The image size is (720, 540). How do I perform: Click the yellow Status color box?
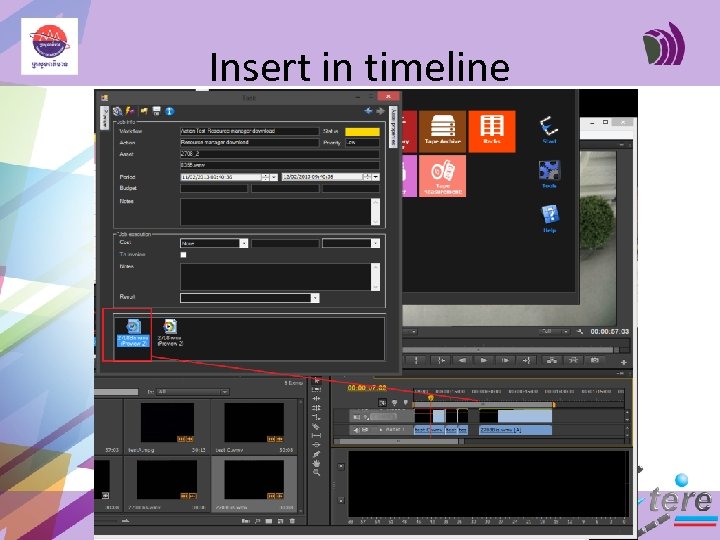pyautogui.click(x=362, y=132)
